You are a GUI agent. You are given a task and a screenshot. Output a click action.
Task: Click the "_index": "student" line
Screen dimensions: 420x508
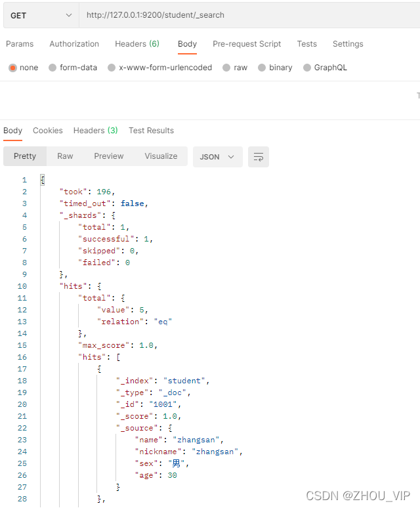163,381
